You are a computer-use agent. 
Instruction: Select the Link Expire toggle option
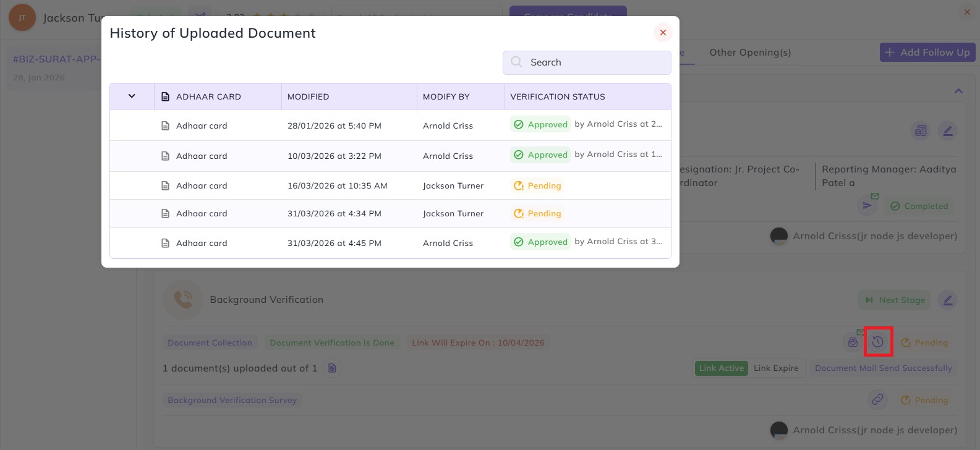click(776, 368)
